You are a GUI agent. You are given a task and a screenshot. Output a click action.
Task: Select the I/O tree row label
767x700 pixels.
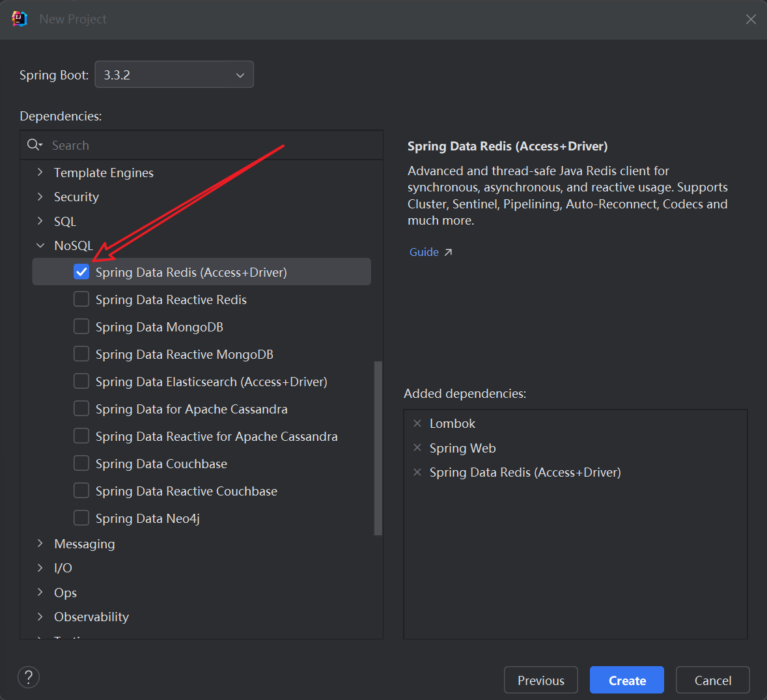tap(63, 568)
